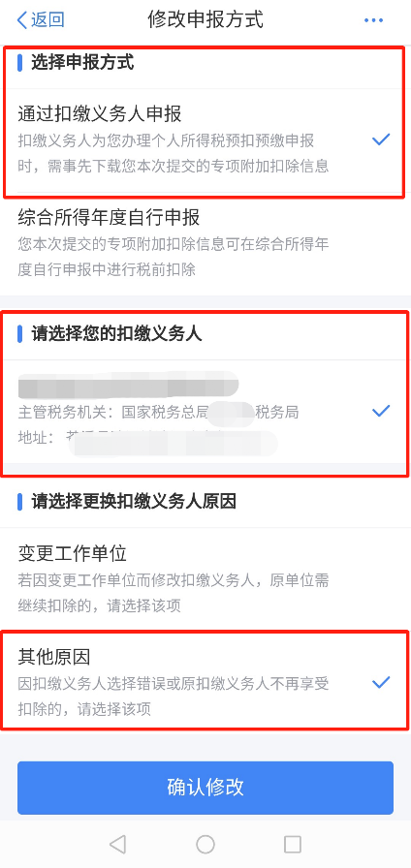Tap checkmark next to 其他原因

(x=381, y=682)
